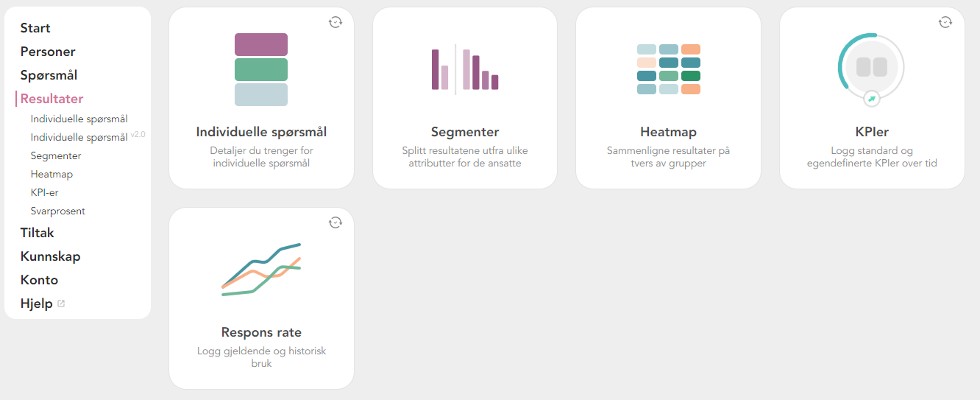Click the Individuelle spørsmål stacked blocks icon
Viewport: 980px width, 400px height.
point(261,69)
